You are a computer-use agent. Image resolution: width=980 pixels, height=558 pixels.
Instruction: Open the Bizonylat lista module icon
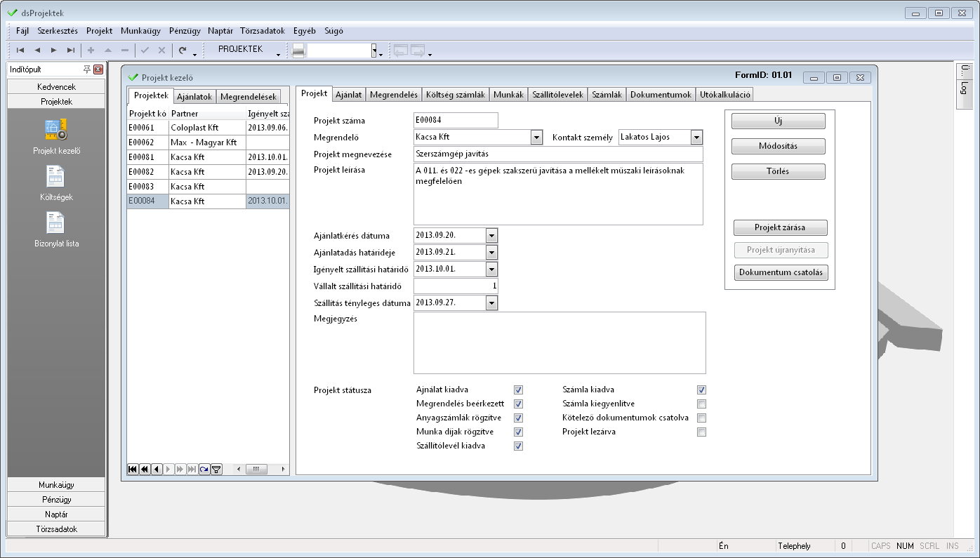(55, 230)
